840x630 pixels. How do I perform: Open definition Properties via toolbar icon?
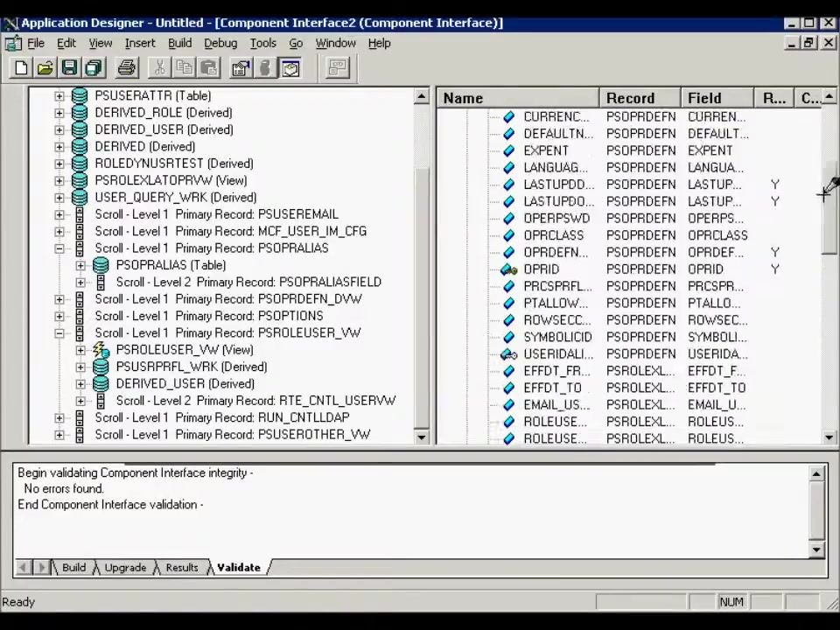point(241,68)
